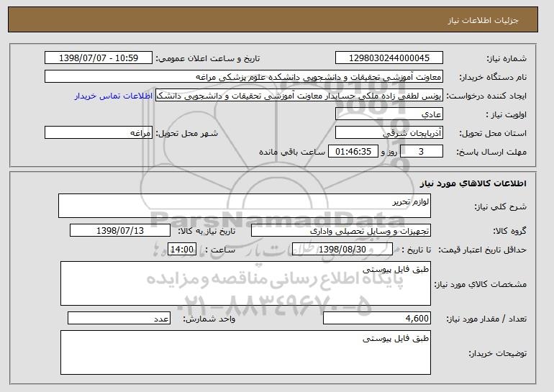
Task: Click the مهلت ارسال پاسخ label
Action: 492,152
